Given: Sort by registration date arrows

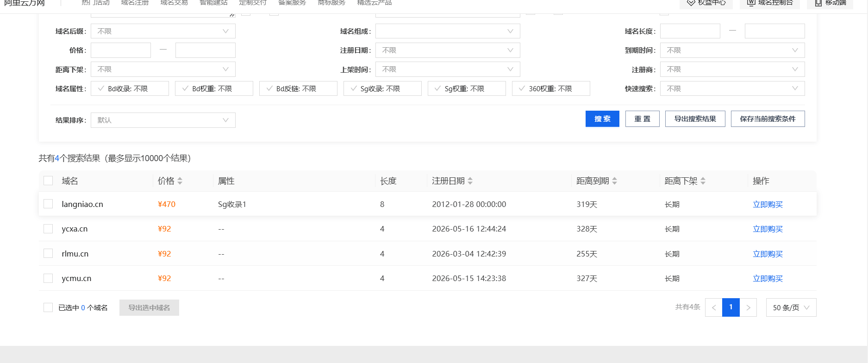Looking at the screenshot, I should 470,181.
